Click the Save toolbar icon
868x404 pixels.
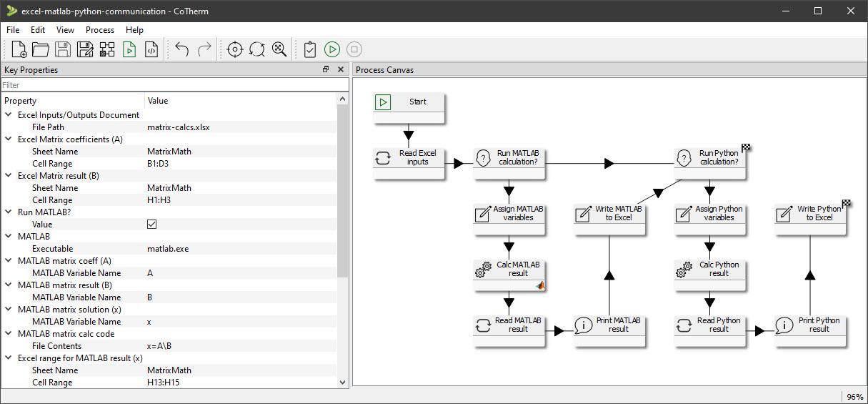pos(63,49)
